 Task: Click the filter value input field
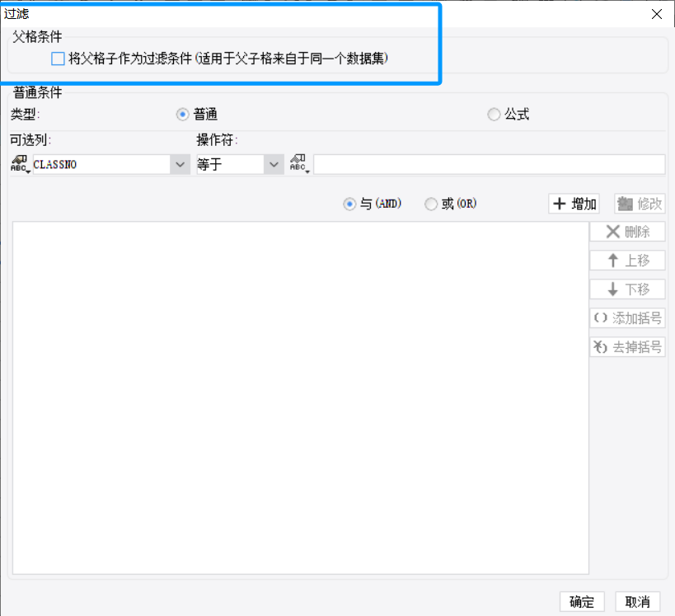[490, 164]
